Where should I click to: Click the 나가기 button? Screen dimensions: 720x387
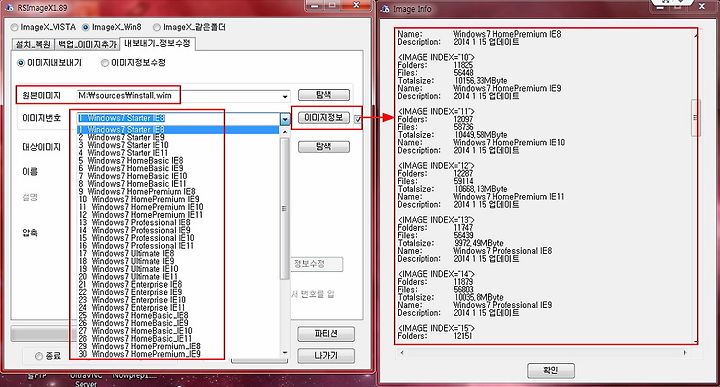pos(326,355)
